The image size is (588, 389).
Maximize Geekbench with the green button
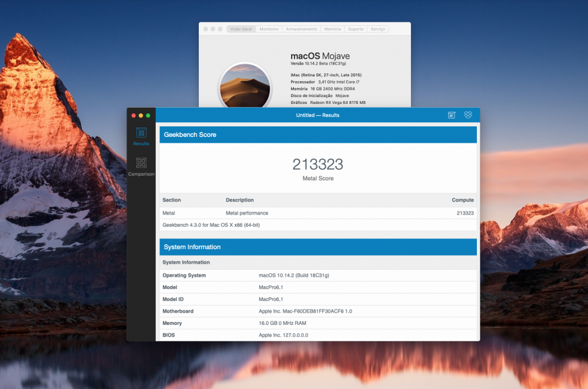coord(148,115)
